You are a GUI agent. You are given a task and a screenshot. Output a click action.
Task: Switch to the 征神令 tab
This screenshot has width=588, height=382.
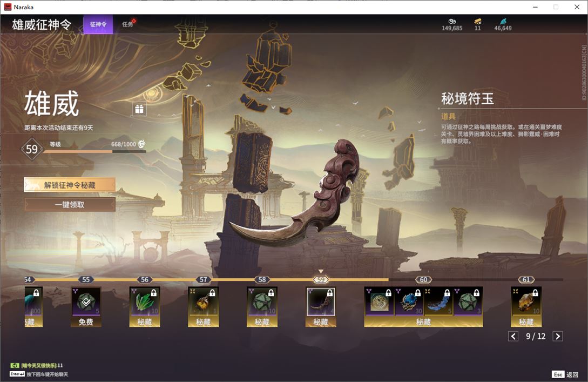(98, 24)
